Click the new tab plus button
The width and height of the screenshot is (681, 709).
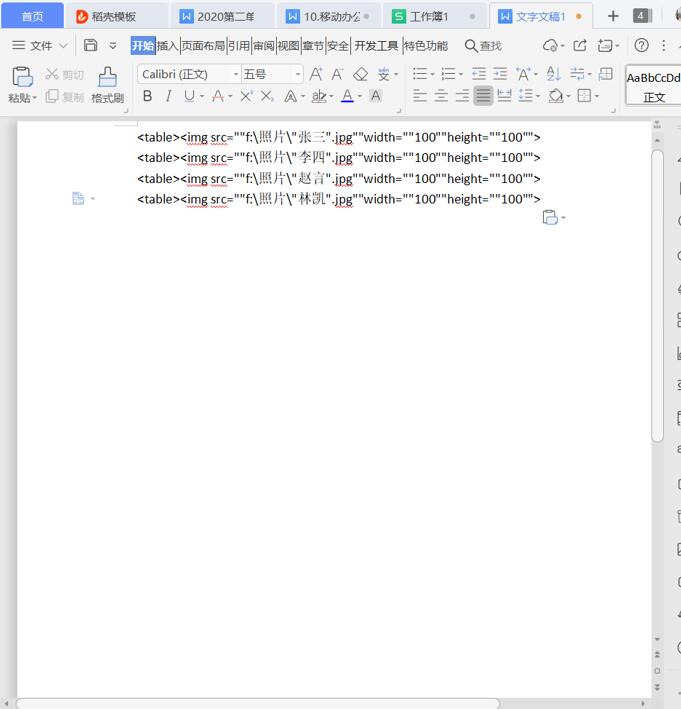pyautogui.click(x=613, y=17)
